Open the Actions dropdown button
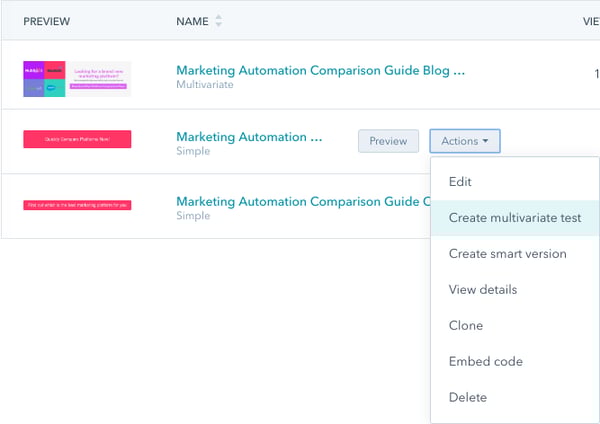Image resolution: width=600 pixels, height=424 pixels. [465, 141]
